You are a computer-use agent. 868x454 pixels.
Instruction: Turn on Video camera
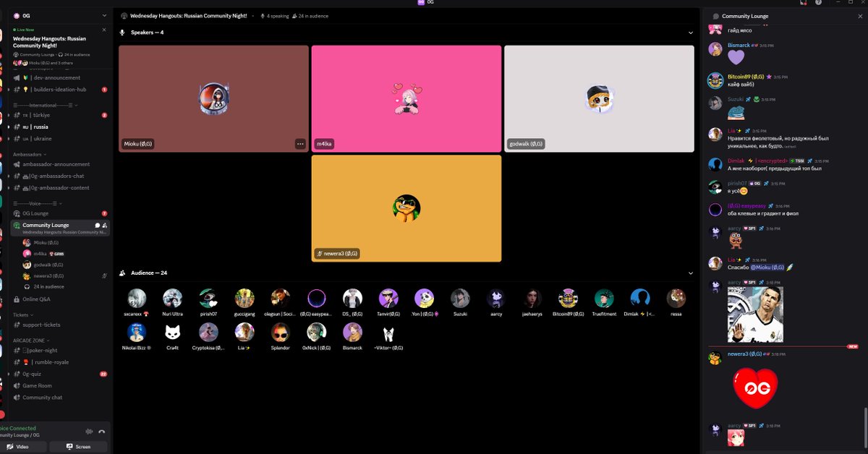click(x=19, y=447)
